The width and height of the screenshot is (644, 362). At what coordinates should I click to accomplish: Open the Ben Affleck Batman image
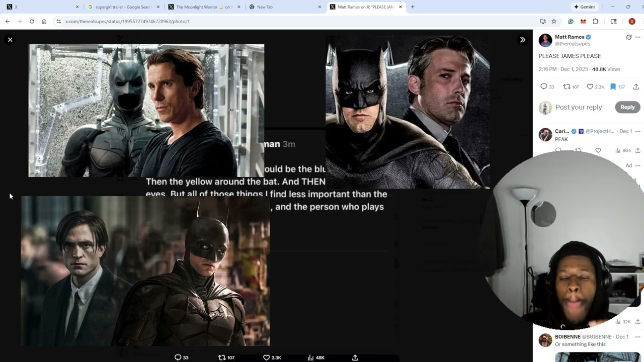coord(408,112)
